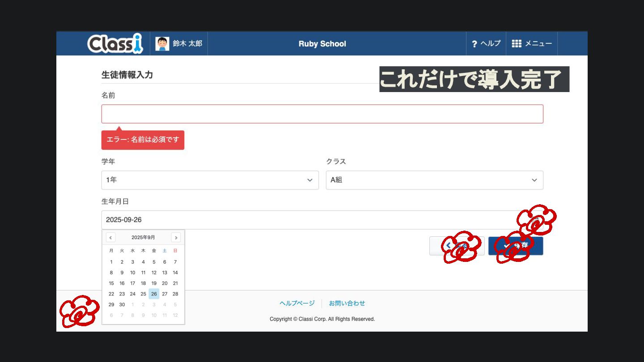Select date 30 in the calendar
The height and width of the screenshot is (362, 644).
pyautogui.click(x=122, y=305)
